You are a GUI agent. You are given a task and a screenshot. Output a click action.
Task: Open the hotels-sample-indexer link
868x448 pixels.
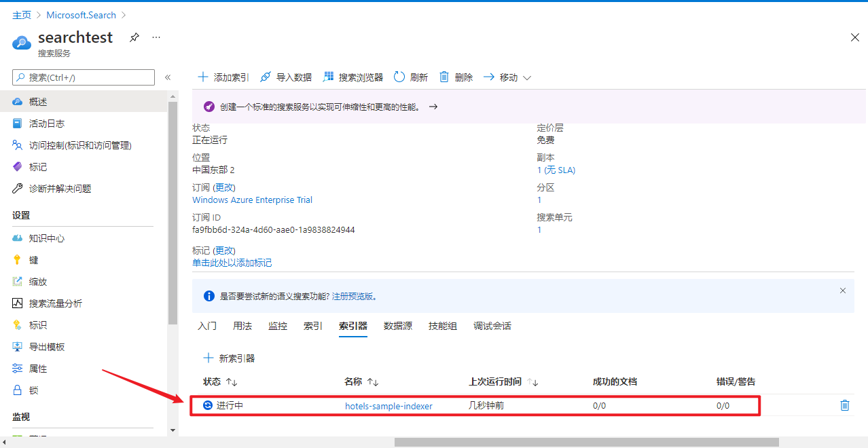pyautogui.click(x=388, y=406)
